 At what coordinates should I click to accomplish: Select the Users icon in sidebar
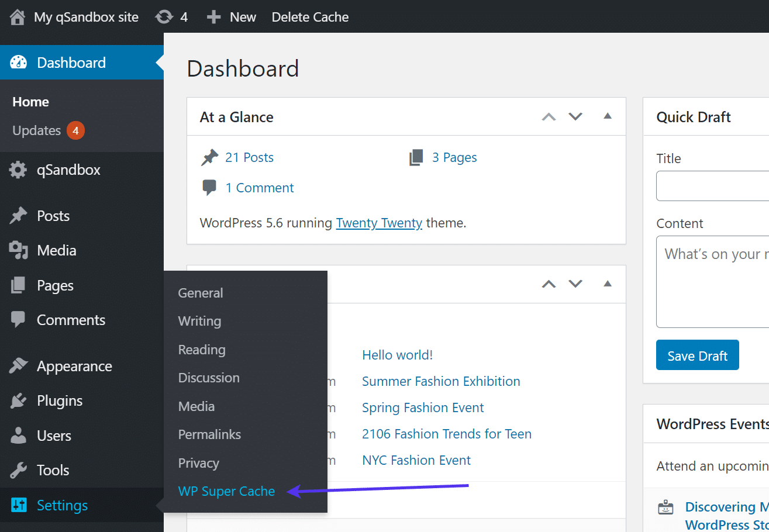coord(19,435)
